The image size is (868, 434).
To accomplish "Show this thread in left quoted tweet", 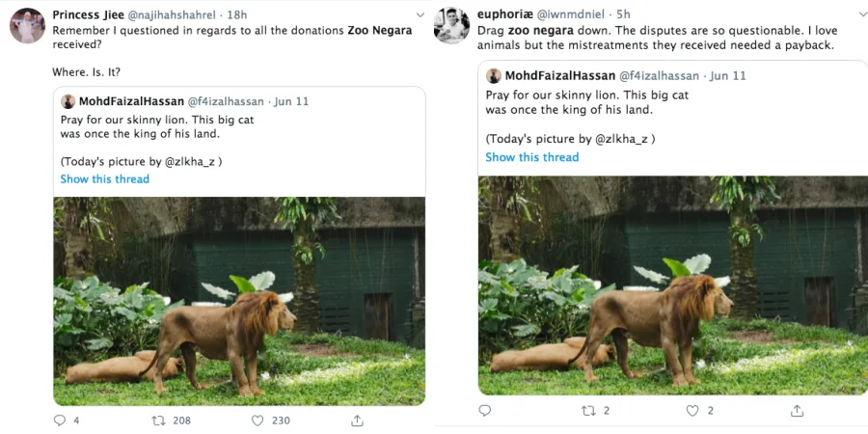I will point(104,178).
